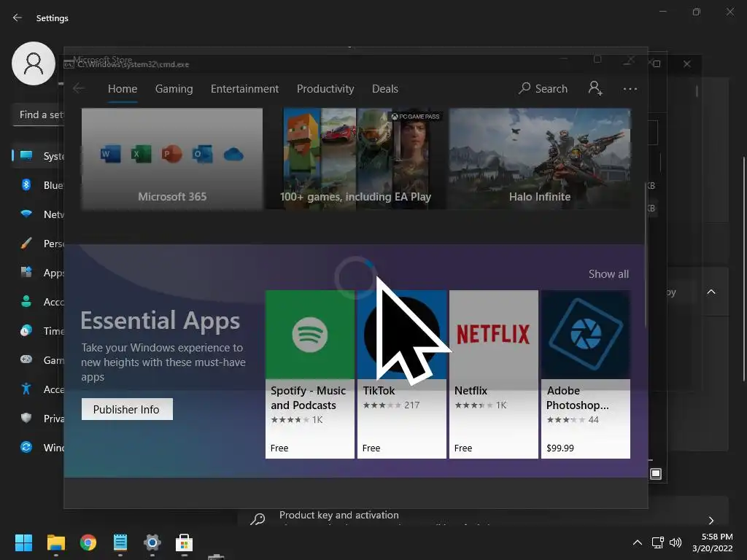Open the volume speaker tray icon

pyautogui.click(x=675, y=542)
